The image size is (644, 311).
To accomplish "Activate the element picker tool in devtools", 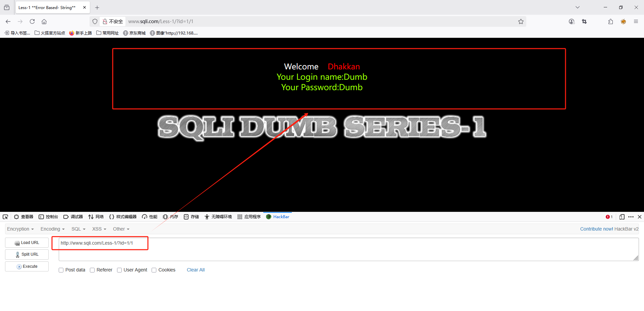I will tap(5, 217).
